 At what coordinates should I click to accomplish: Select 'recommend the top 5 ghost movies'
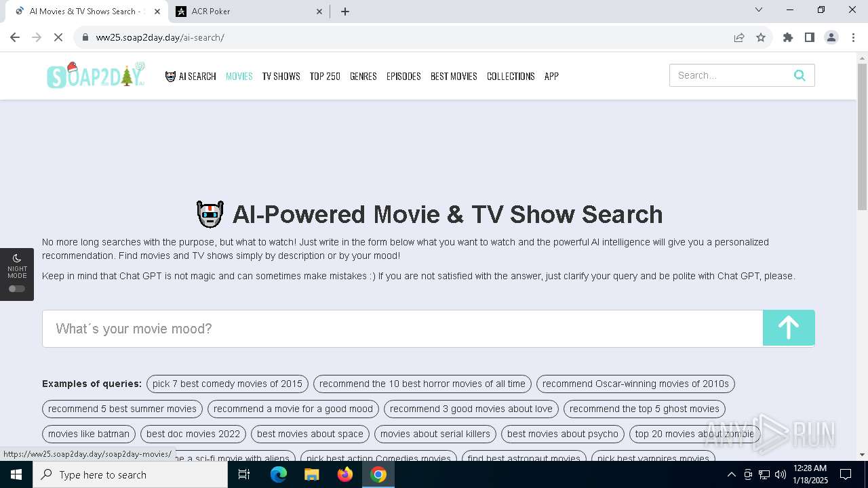644,409
